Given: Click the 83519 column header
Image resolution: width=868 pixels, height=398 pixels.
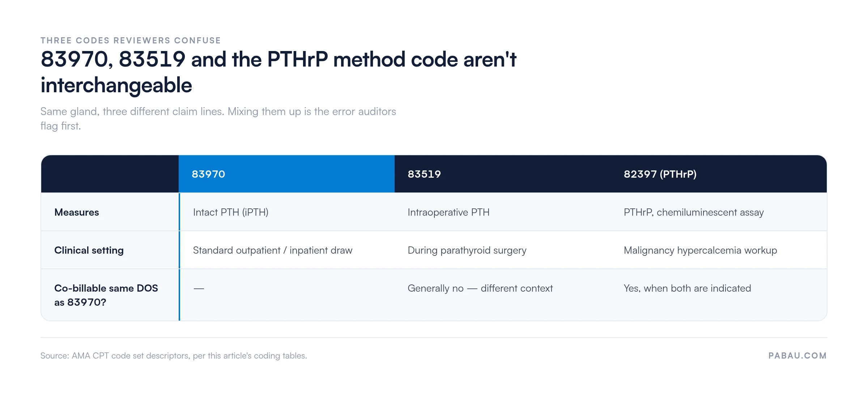Looking at the screenshot, I should click(x=502, y=174).
